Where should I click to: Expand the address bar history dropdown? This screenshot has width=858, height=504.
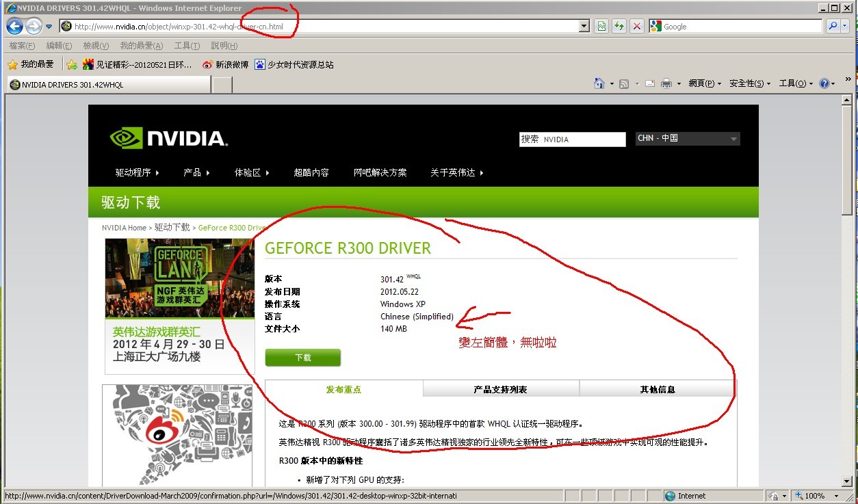(584, 27)
